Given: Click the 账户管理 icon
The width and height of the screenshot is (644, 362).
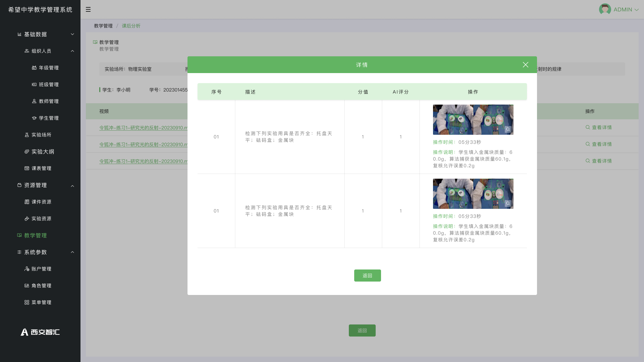Looking at the screenshot, I should coord(27,269).
